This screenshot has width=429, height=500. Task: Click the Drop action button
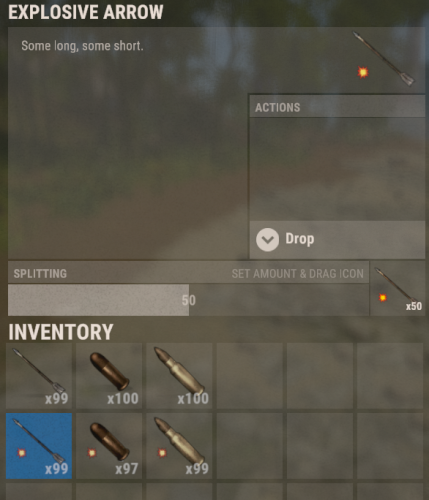pos(337,239)
